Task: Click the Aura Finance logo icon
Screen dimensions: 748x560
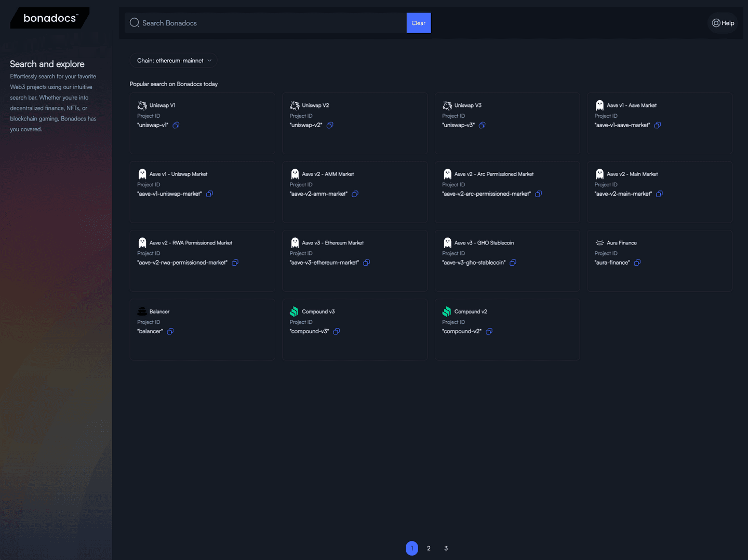Action: (x=599, y=243)
